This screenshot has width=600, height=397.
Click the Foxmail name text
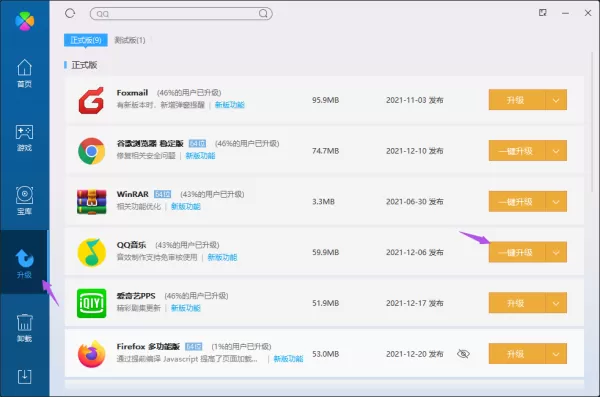point(132,93)
